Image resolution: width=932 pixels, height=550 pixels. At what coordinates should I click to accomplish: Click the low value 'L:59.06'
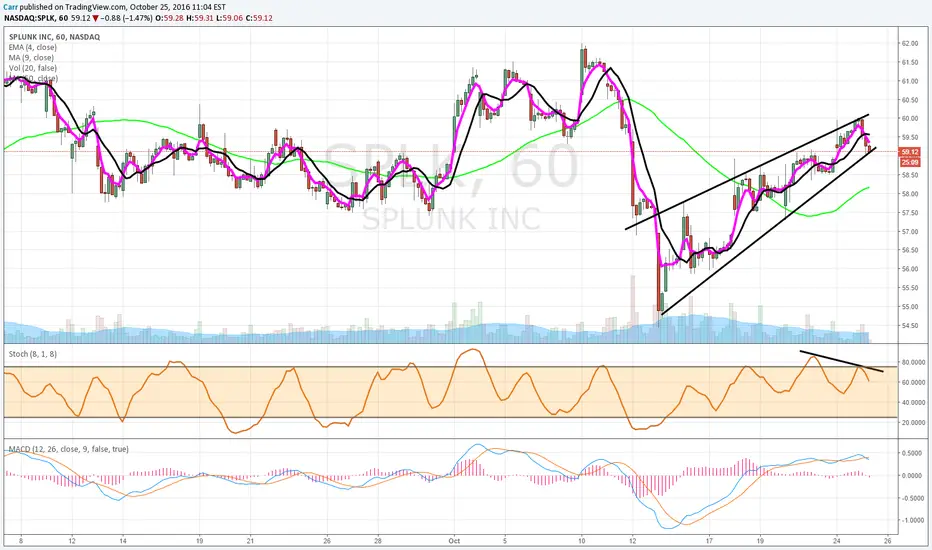(229, 18)
